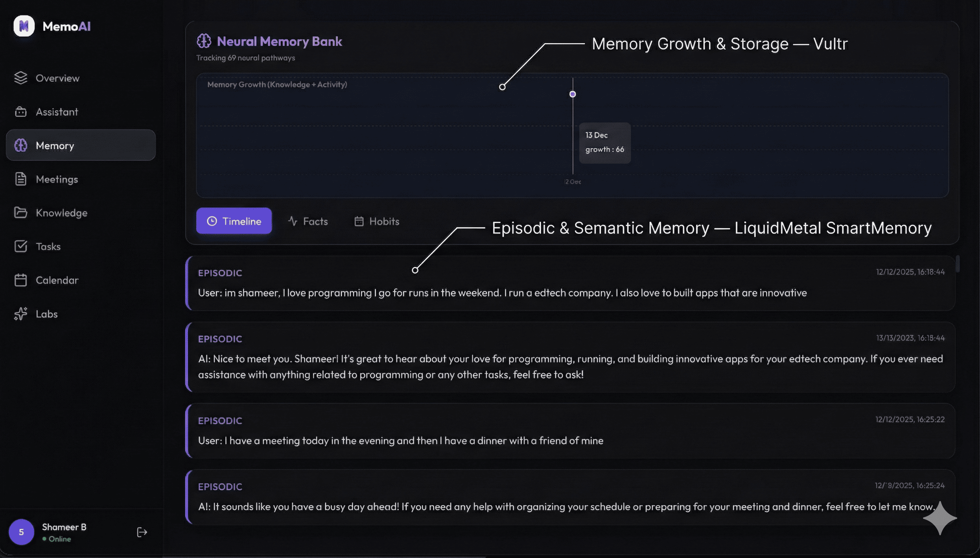The height and width of the screenshot is (558, 980).
Task: Click the logout icon beside Shameer B
Action: 142,532
